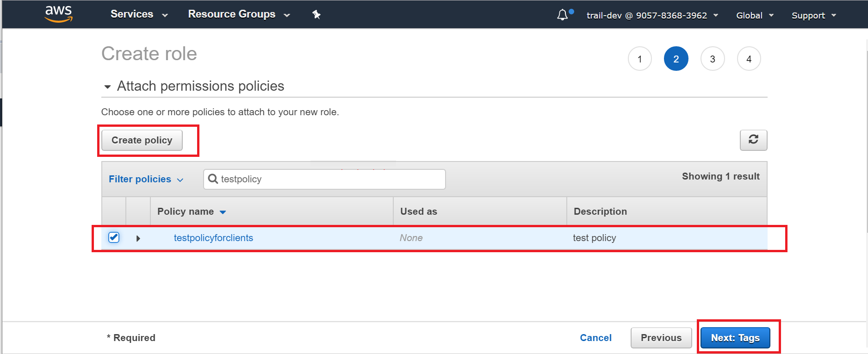
Task: Open the account trail-dev dropdown
Action: point(652,15)
